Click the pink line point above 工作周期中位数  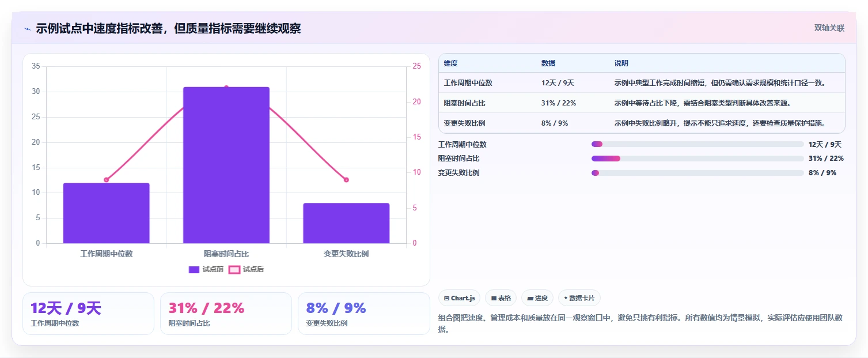pyautogui.click(x=107, y=180)
